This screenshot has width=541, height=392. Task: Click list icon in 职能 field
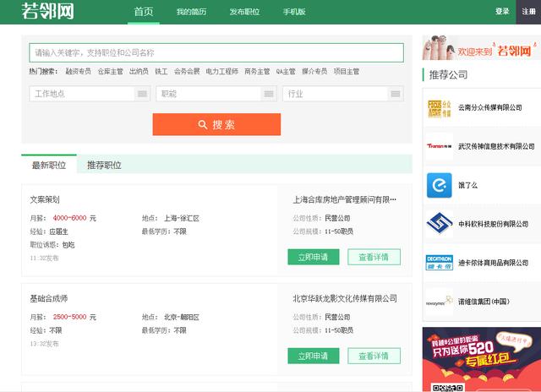pyautogui.click(x=269, y=94)
